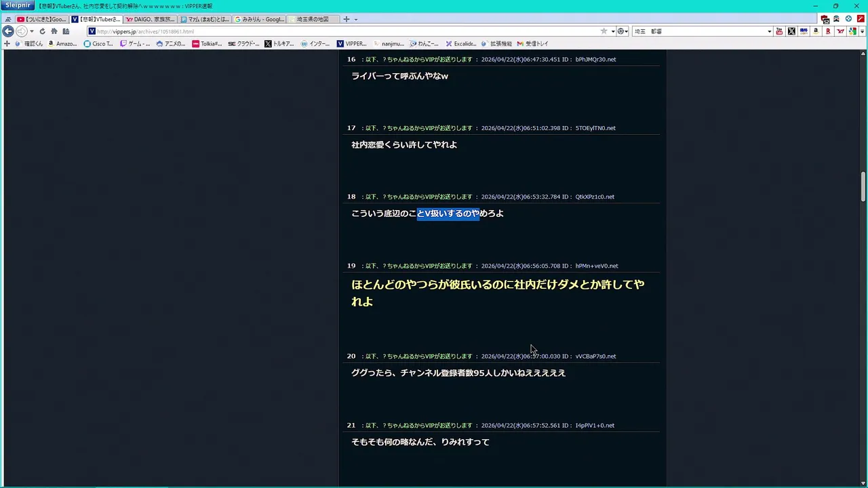Open a new tab with the plus button
The height and width of the screenshot is (488, 868).
coord(347,19)
